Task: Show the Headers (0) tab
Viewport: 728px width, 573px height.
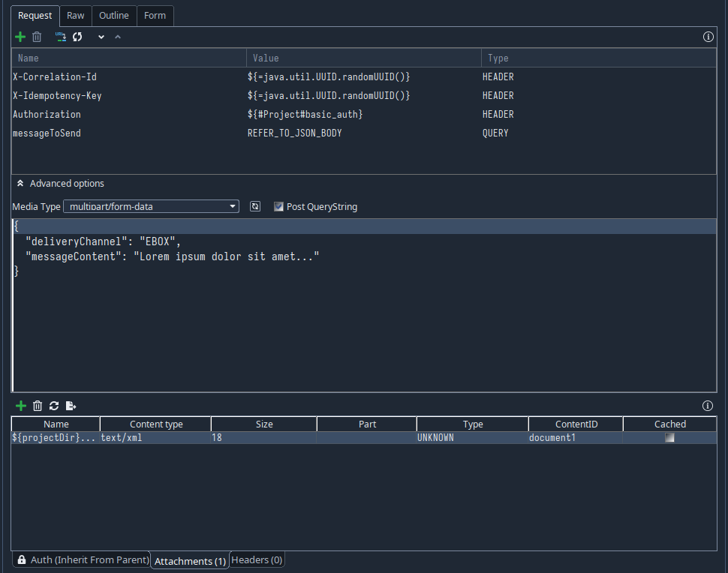Action: [x=257, y=560]
